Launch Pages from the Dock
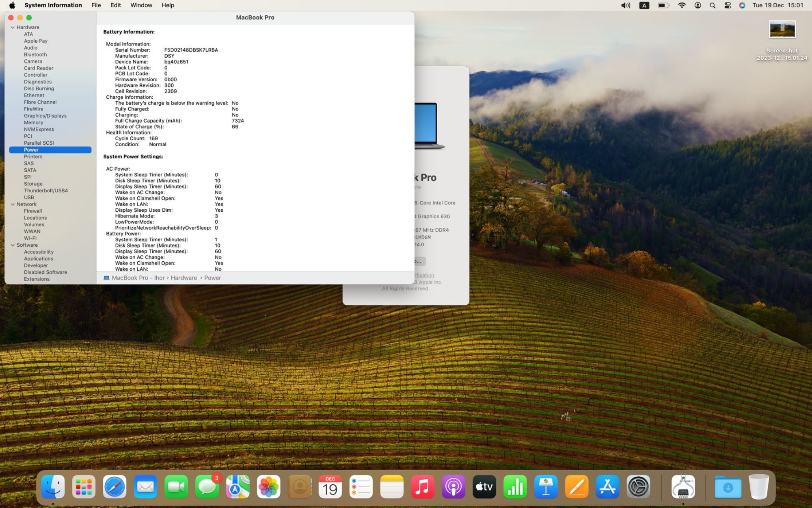This screenshot has width=812, height=508. (x=577, y=486)
